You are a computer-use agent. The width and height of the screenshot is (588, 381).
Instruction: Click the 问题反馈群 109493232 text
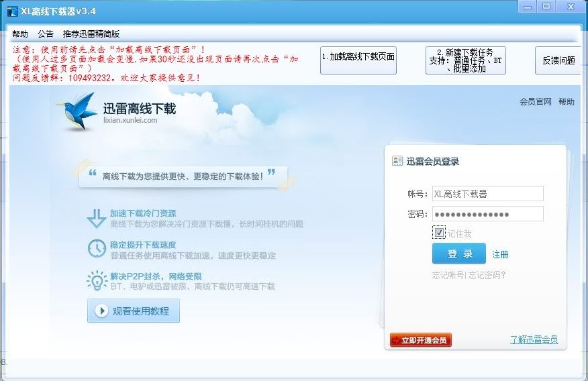[x=106, y=78]
